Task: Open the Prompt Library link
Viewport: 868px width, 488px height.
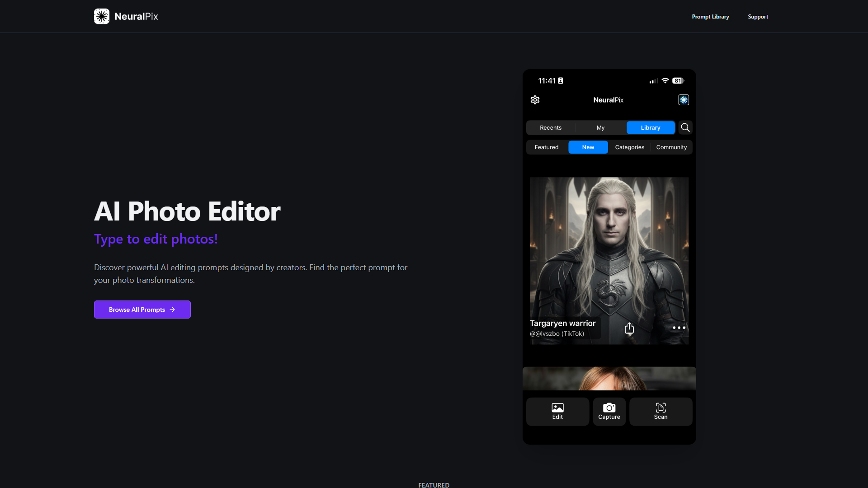Action: [710, 17]
